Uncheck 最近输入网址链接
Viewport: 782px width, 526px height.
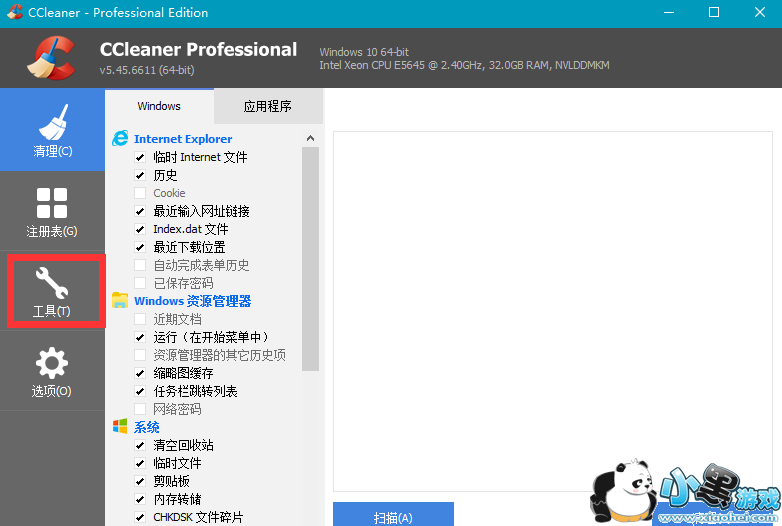pos(140,211)
